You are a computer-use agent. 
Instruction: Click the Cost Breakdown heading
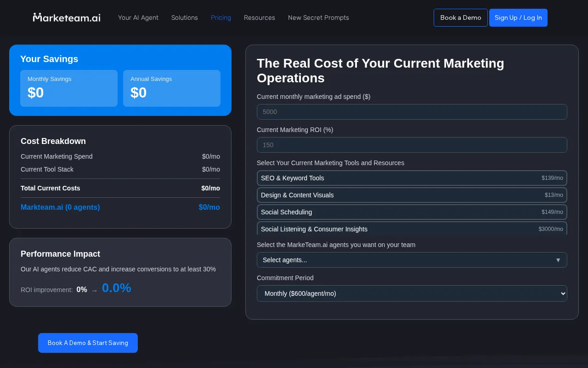click(x=53, y=141)
